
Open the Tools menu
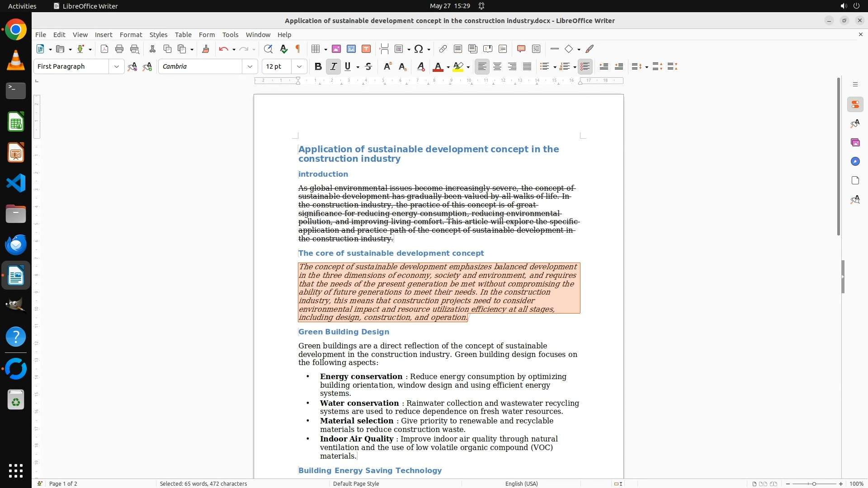click(x=230, y=35)
